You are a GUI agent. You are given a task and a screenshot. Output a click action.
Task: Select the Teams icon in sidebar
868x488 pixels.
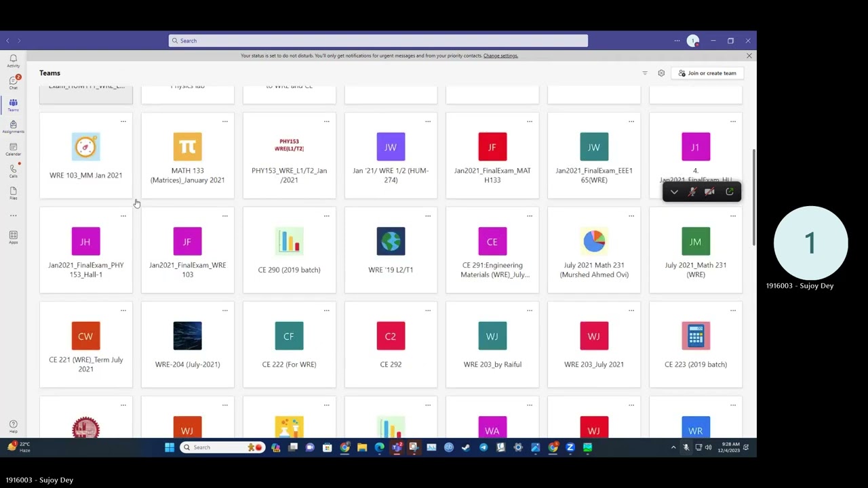[13, 105]
